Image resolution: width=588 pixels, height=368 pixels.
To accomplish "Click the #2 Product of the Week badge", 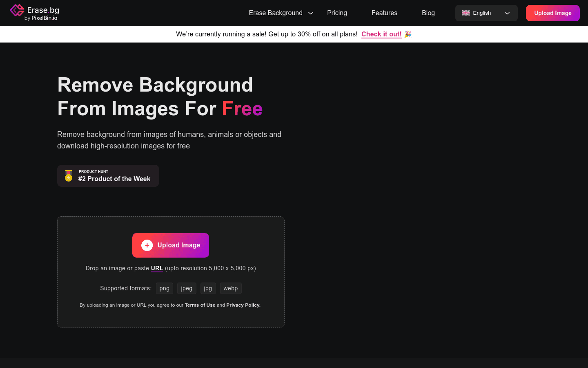I will click(x=114, y=179).
